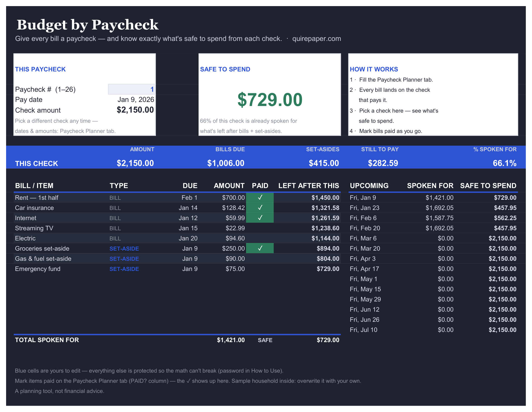Viewport: 532px width, 412px height.
Task: Click the upcoming date Fri, Feb 6
Action: click(363, 218)
